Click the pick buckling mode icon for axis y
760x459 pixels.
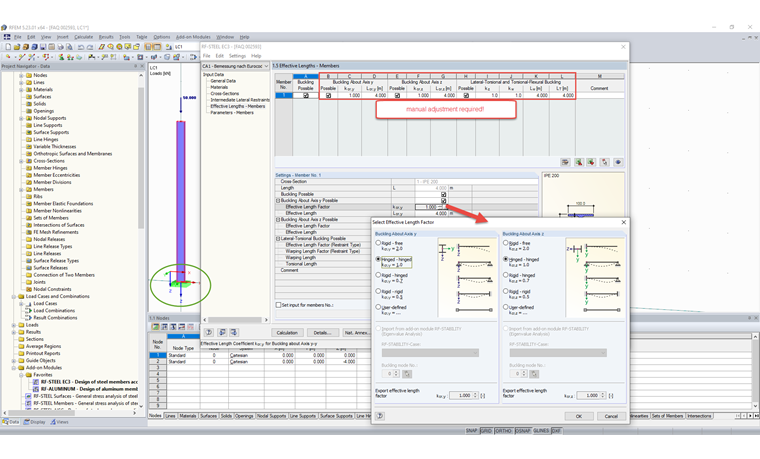[407, 374]
